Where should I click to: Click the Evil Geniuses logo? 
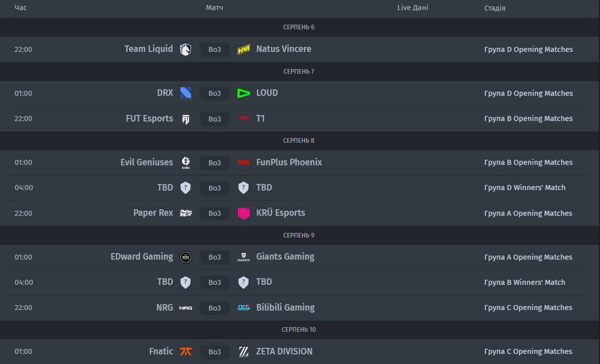[186, 162]
